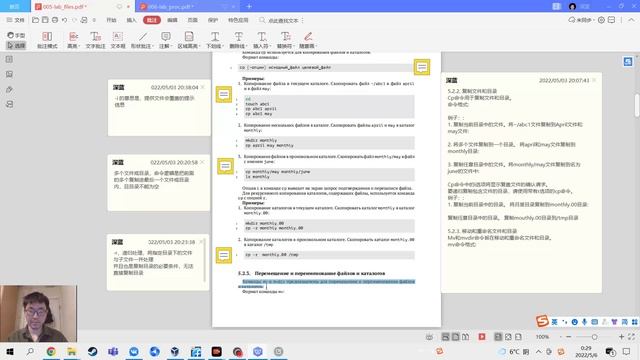Viewport: 640px width, 360px height.
Task: Expand the 区域高亮 area highlight dropdown arrow
Action: click(200, 47)
